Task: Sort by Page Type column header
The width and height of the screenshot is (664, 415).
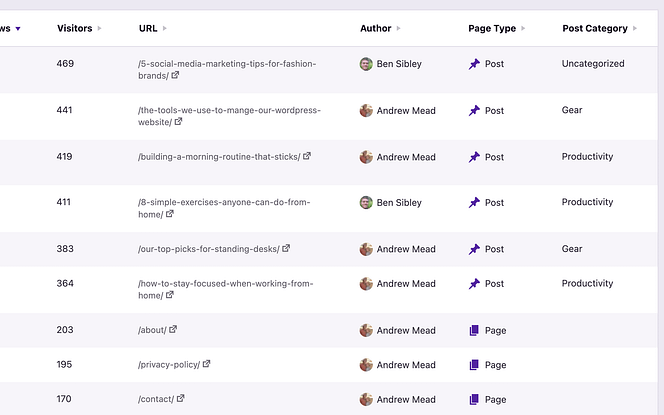Action: coord(492,29)
